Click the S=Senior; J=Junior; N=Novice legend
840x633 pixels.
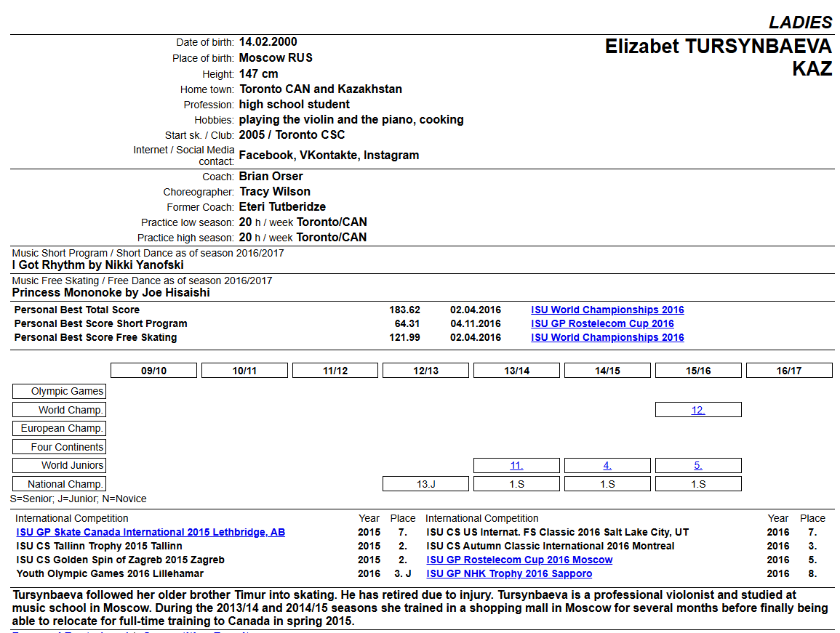pos(79,499)
